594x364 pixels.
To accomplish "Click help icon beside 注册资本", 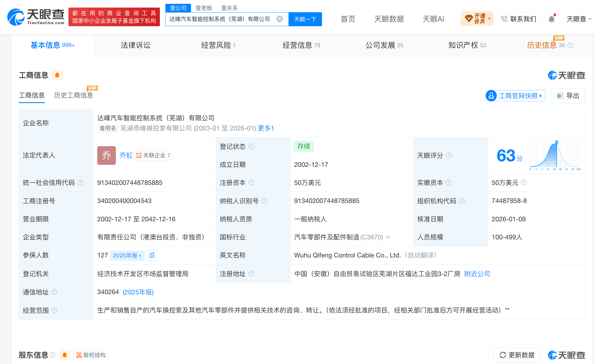I will pos(252,183).
